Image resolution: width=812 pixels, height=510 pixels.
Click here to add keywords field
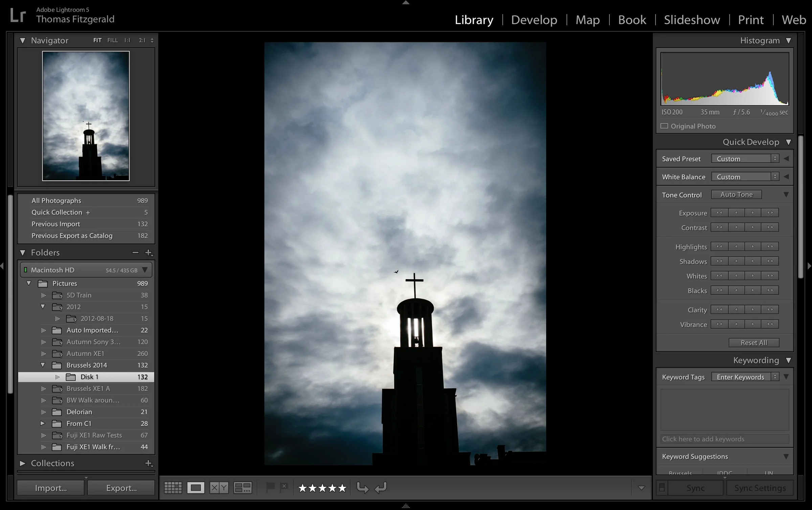[724, 439]
